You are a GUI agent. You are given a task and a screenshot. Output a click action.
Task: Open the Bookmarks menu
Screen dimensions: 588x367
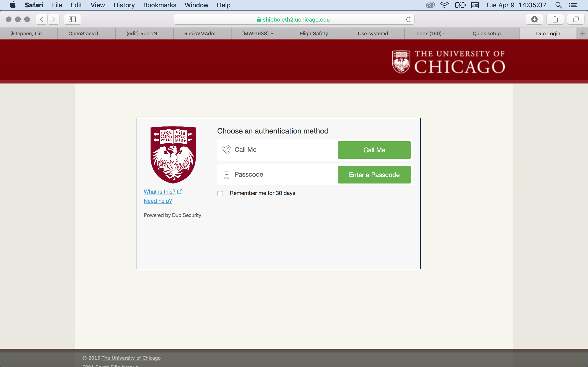coord(160,5)
